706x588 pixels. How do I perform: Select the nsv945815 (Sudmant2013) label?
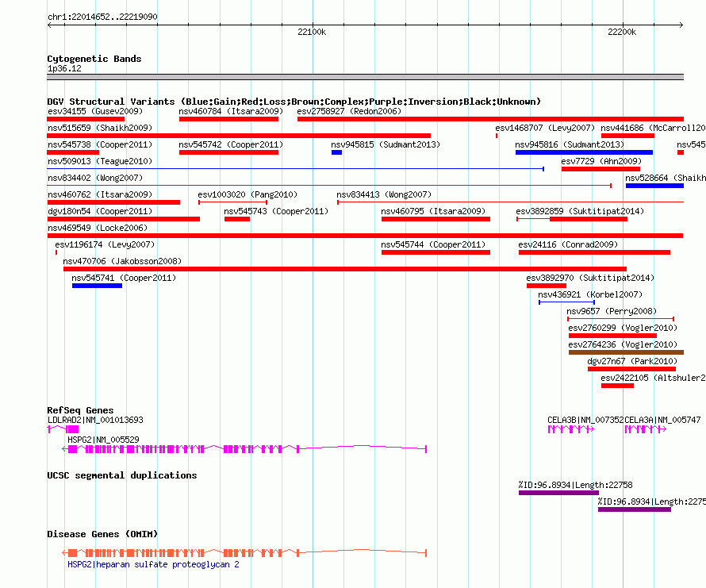point(386,144)
